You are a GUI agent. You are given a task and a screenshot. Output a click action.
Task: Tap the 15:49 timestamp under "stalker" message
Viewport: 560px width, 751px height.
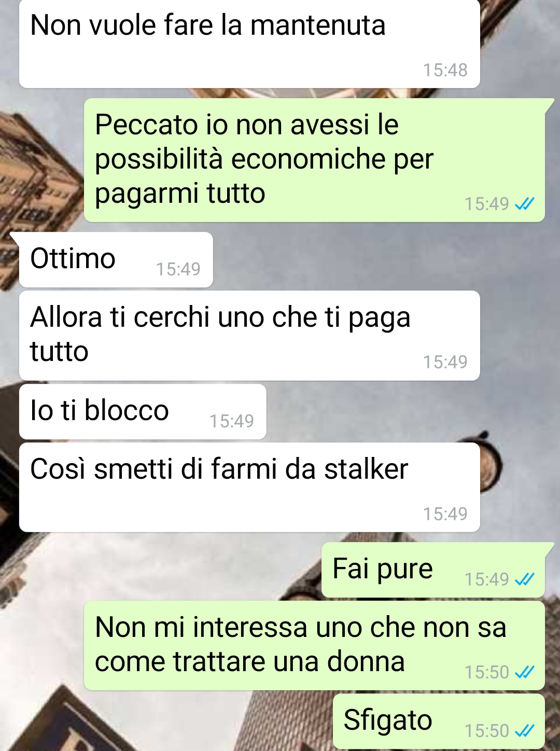tap(445, 514)
